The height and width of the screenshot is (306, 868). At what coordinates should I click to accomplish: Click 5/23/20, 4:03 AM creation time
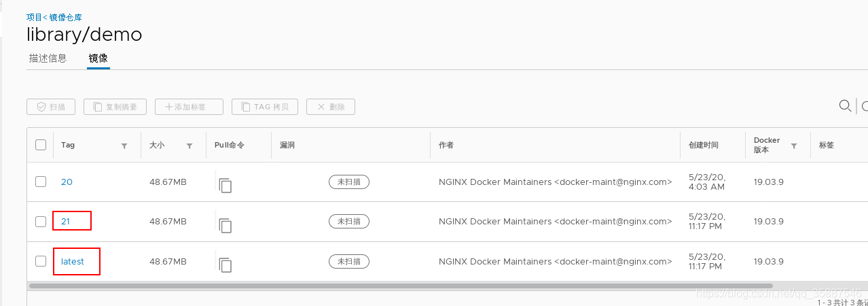707,182
